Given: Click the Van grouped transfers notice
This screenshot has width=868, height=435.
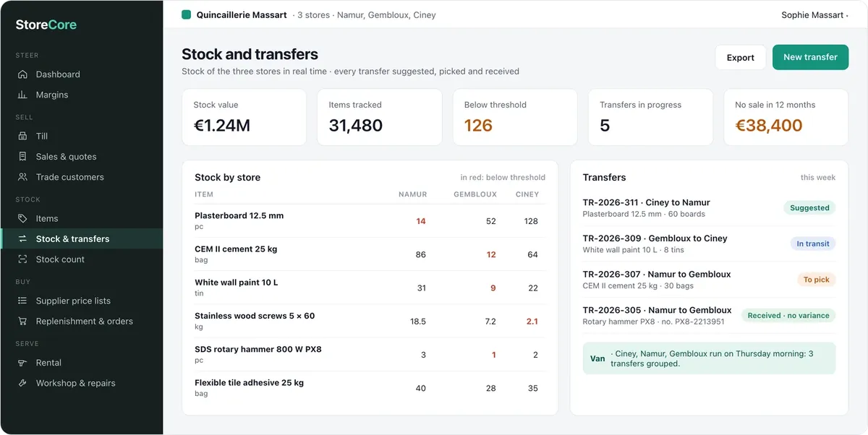Looking at the screenshot, I should (709, 358).
